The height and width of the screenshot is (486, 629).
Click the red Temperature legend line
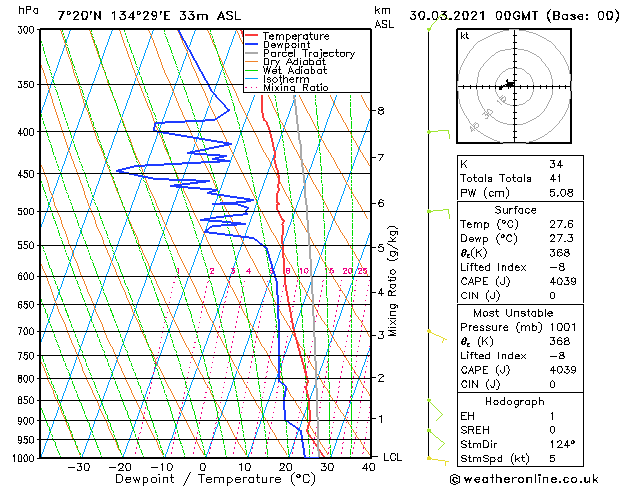point(251,36)
